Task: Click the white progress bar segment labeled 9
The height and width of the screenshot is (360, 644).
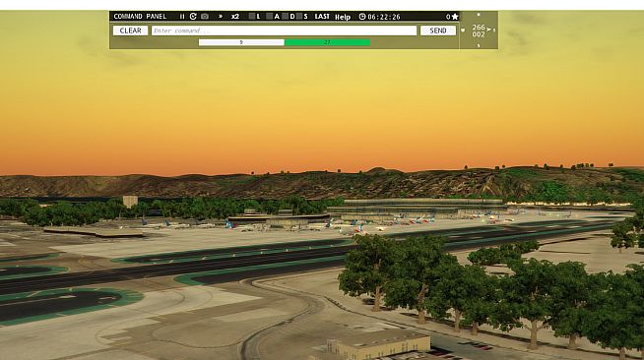Action: (x=241, y=42)
